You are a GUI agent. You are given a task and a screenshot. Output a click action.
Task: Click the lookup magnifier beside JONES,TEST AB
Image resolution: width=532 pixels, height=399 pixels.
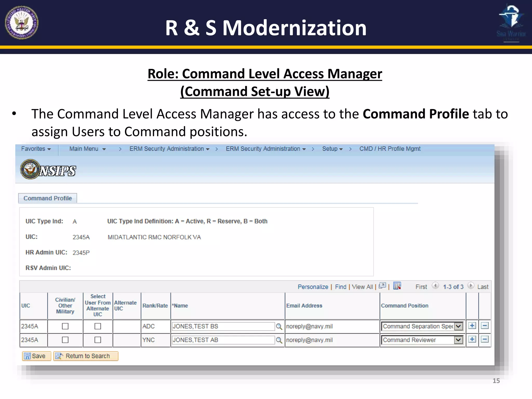click(279, 340)
